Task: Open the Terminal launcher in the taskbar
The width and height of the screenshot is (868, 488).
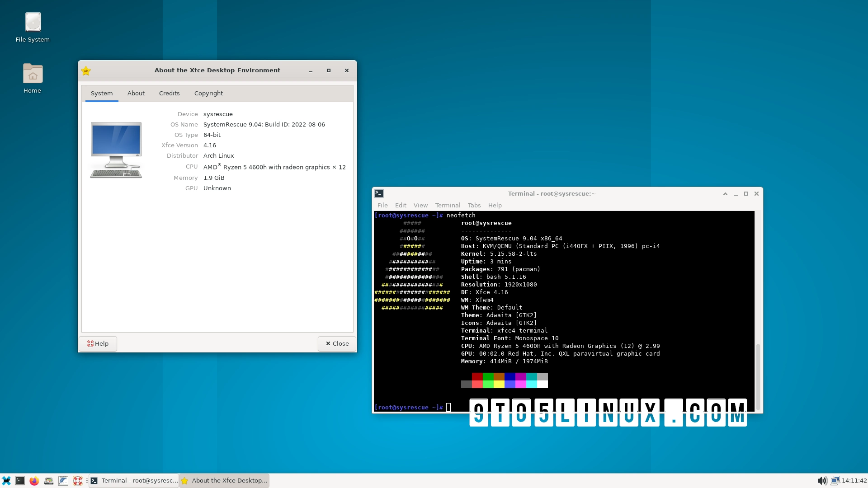Action: [20, 481]
